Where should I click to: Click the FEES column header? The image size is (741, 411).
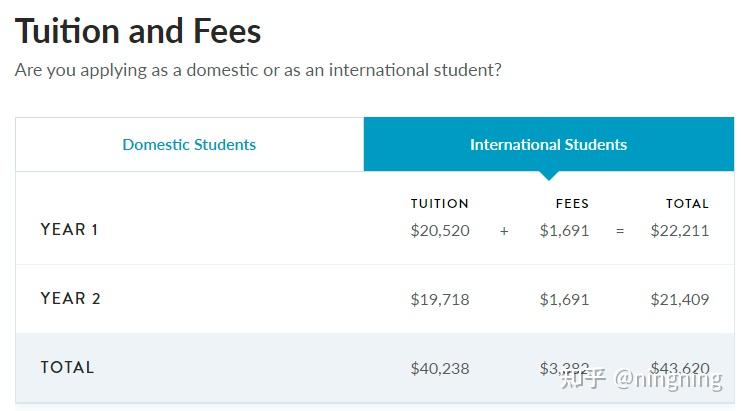(572, 204)
